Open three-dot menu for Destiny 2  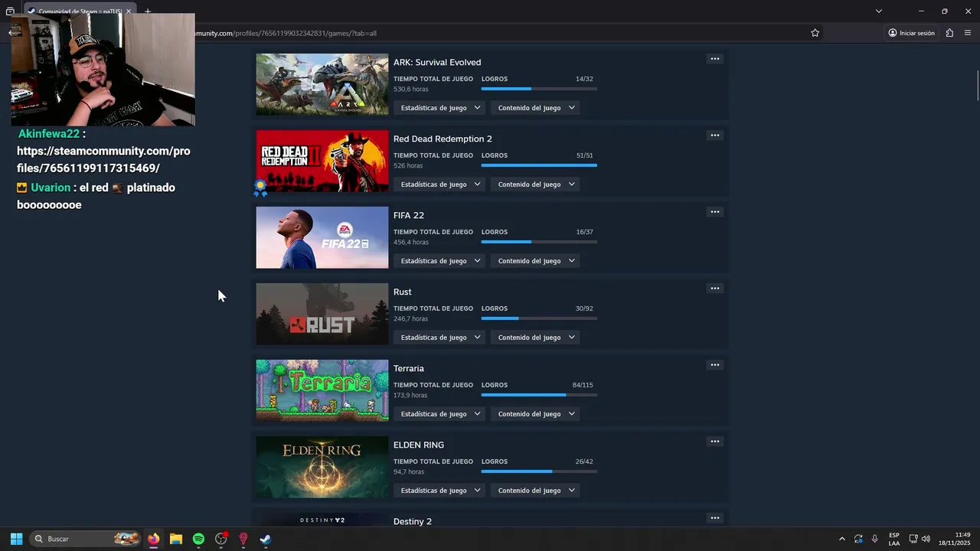pos(714,518)
